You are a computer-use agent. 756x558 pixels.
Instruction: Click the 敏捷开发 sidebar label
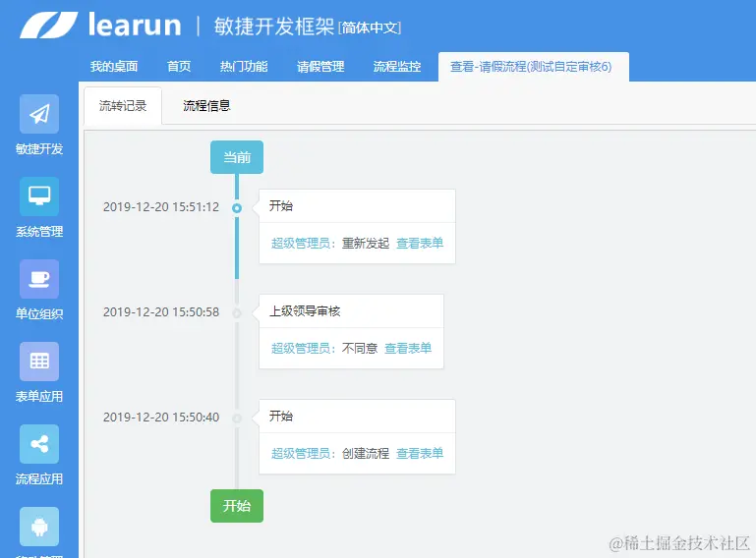click(39, 149)
